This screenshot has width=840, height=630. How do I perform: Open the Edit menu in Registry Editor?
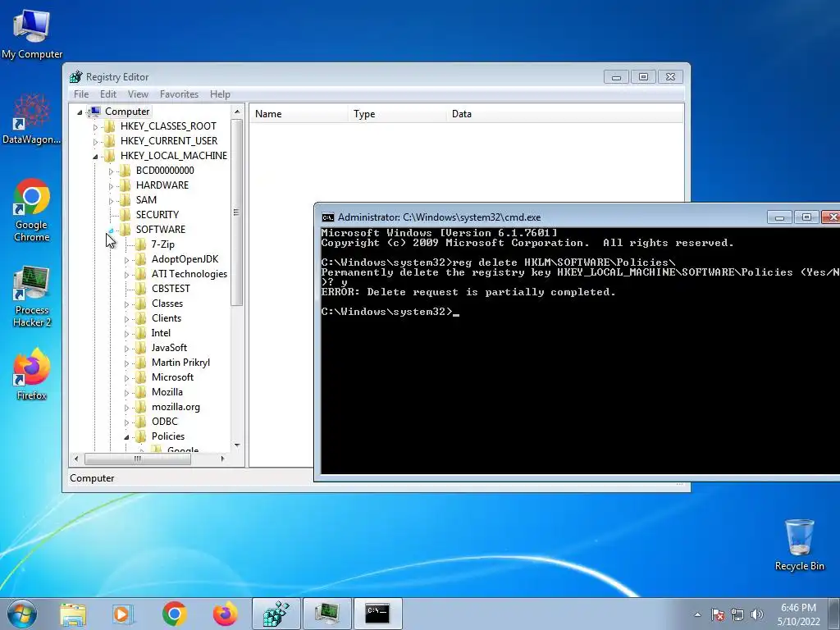[108, 94]
